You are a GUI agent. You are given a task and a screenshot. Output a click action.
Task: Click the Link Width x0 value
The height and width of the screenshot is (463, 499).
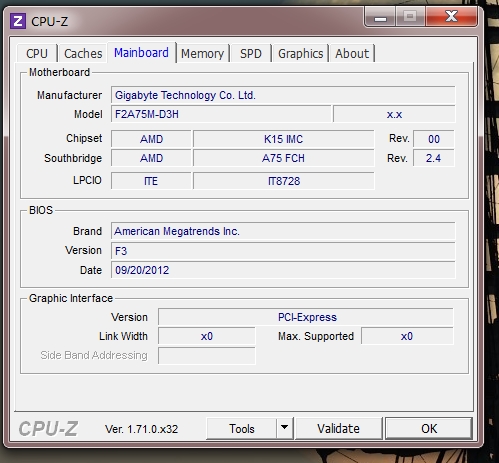coord(207,336)
